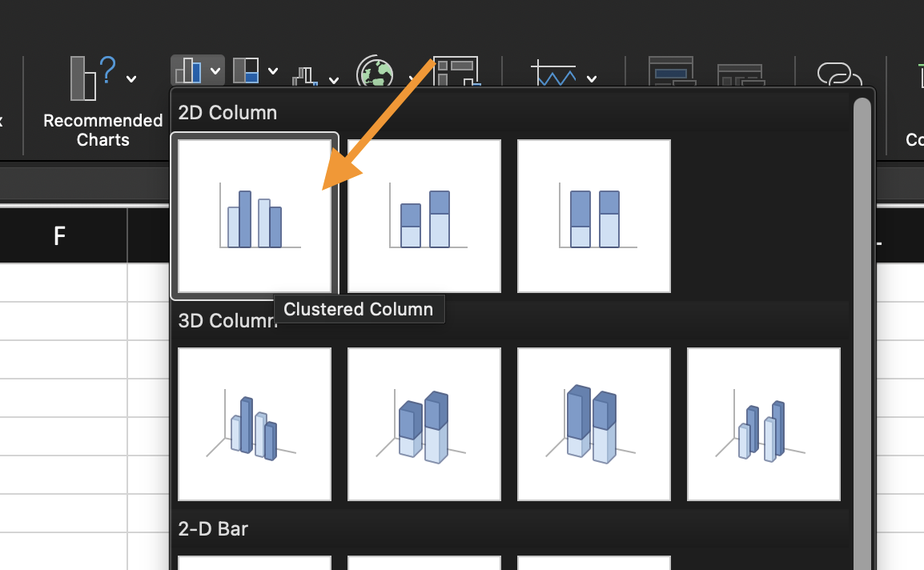Select the Clustered Column chart
The width and height of the screenshot is (924, 570).
[x=255, y=216]
